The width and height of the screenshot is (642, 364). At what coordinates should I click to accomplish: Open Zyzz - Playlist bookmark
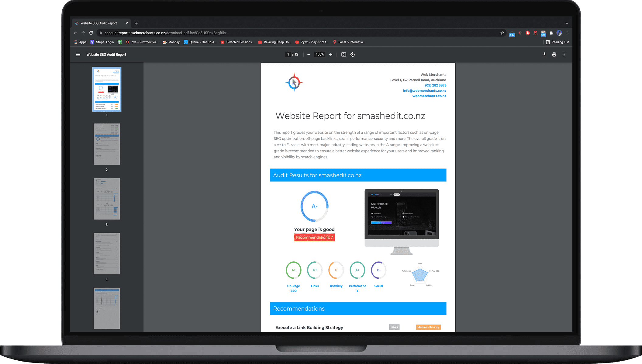tap(312, 42)
